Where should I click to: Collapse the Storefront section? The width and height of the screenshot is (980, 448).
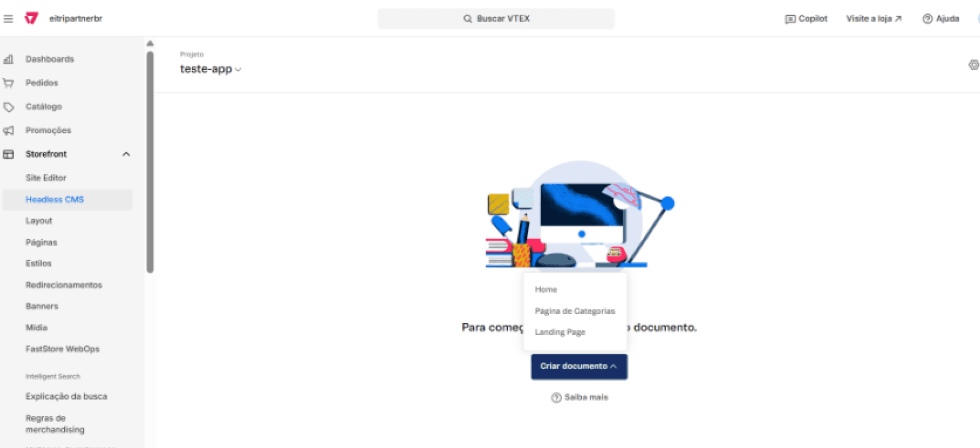click(x=126, y=154)
